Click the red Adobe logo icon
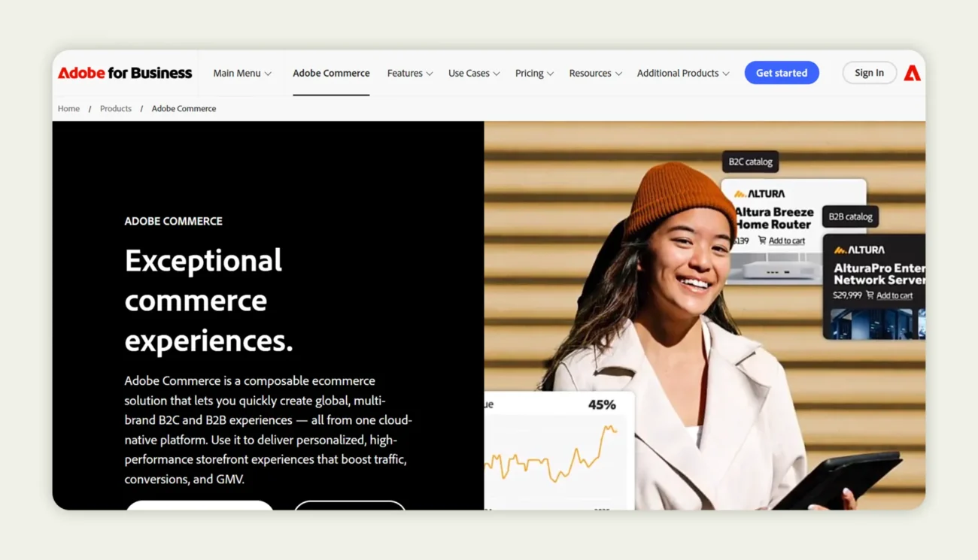The width and height of the screenshot is (978, 560). click(x=912, y=72)
